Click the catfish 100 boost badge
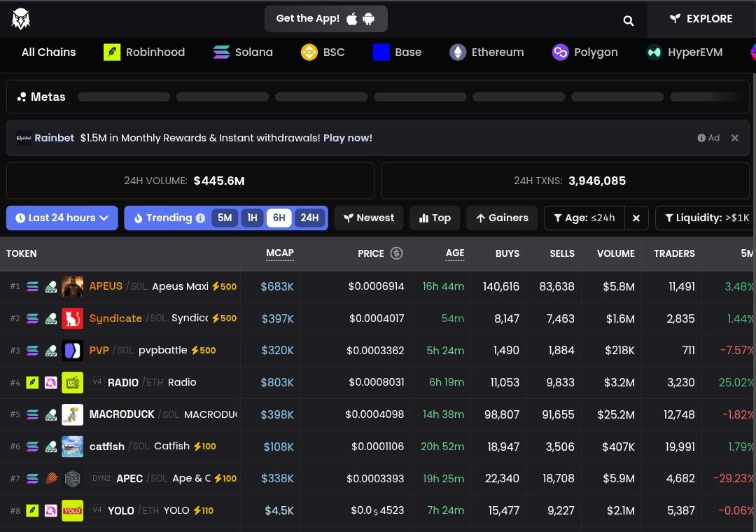Image resolution: width=756 pixels, height=532 pixels. 205,447
